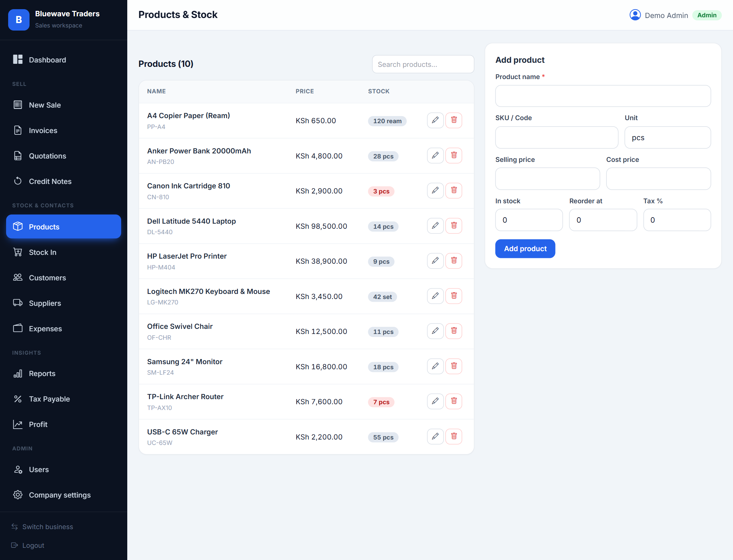Click the NAME column header
The image size is (733, 560).
[x=156, y=91]
